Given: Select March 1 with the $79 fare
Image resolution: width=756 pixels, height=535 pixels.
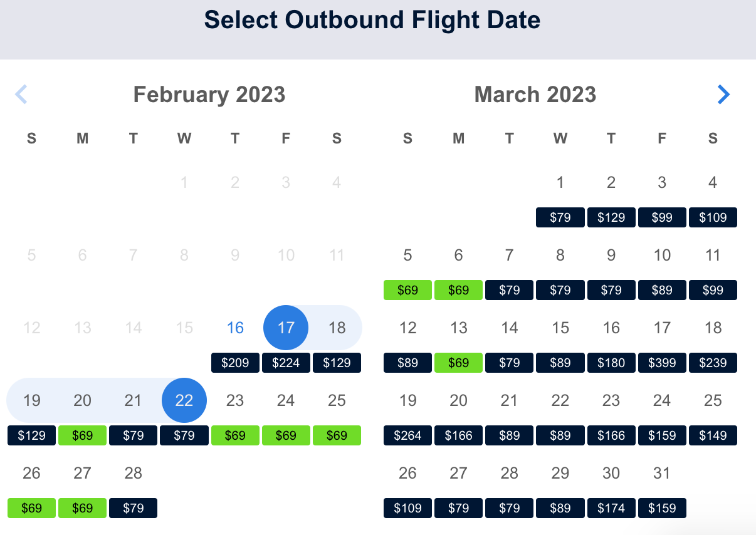Looking at the screenshot, I should click(560, 217).
